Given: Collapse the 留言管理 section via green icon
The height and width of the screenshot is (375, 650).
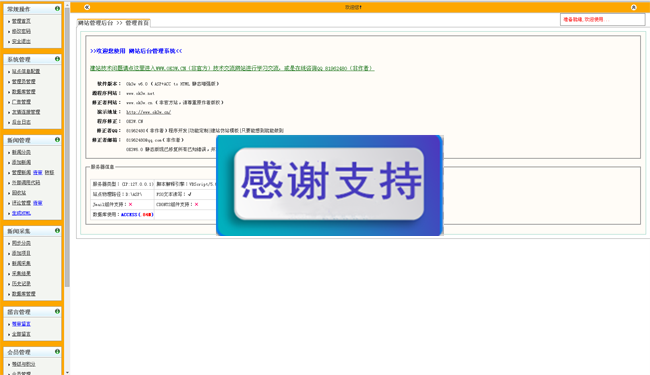Looking at the screenshot, I should [57, 311].
